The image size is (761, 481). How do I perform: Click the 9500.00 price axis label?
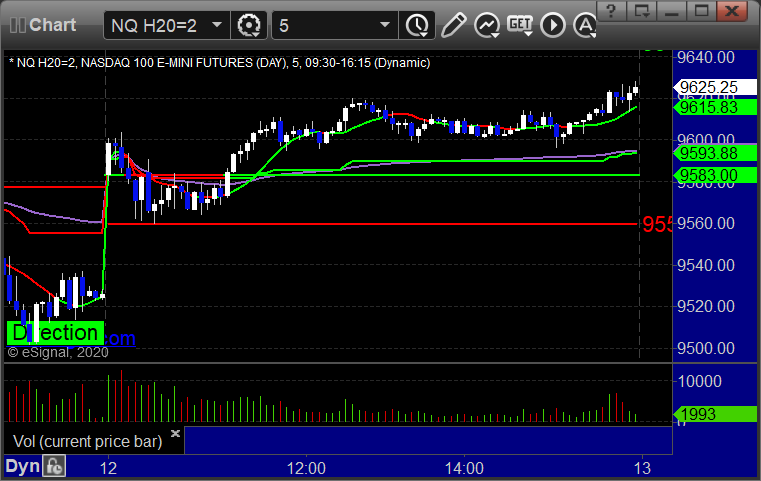pyautogui.click(x=706, y=348)
